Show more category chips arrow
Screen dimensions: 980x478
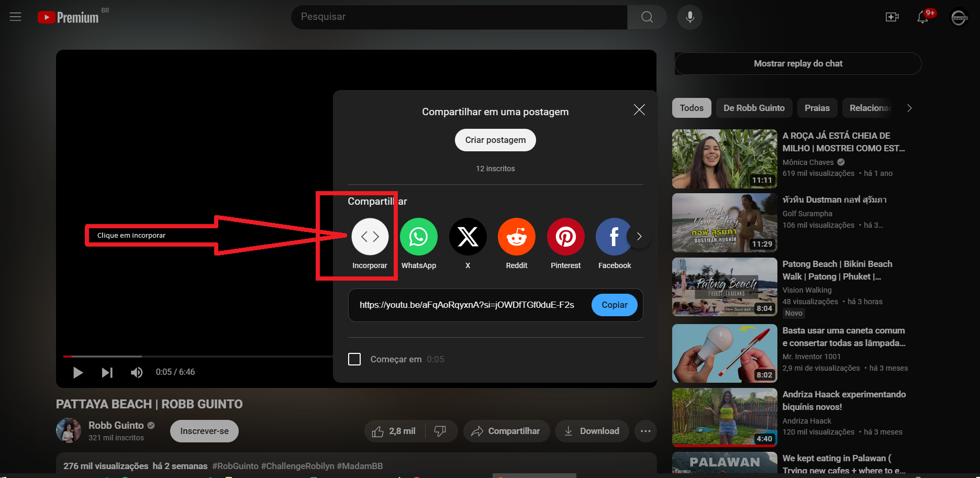[x=909, y=108]
